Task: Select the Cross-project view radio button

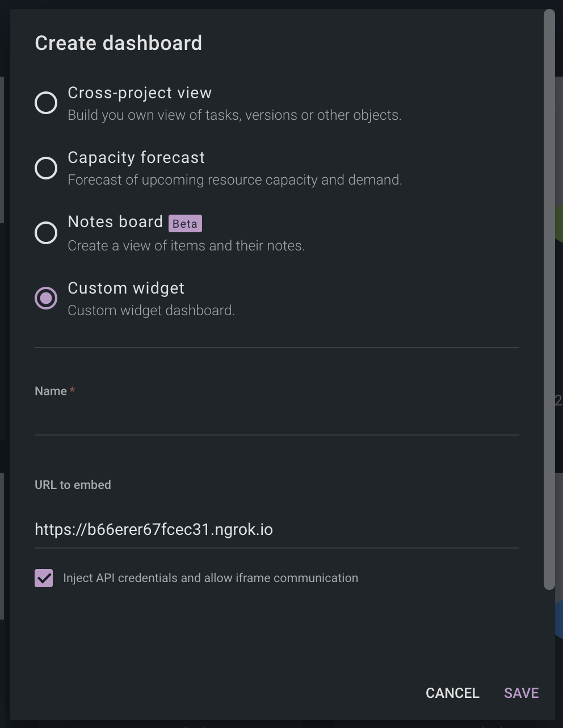Action: click(x=46, y=103)
